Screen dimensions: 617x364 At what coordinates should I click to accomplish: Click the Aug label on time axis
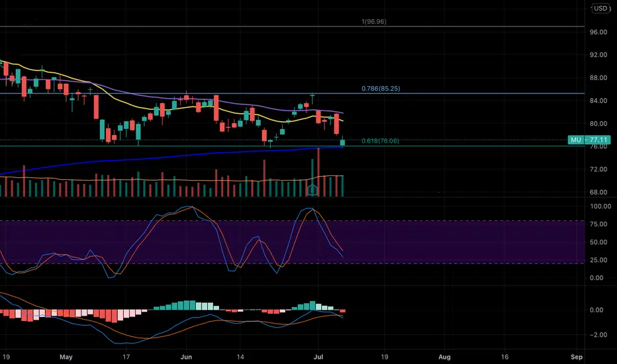click(444, 357)
